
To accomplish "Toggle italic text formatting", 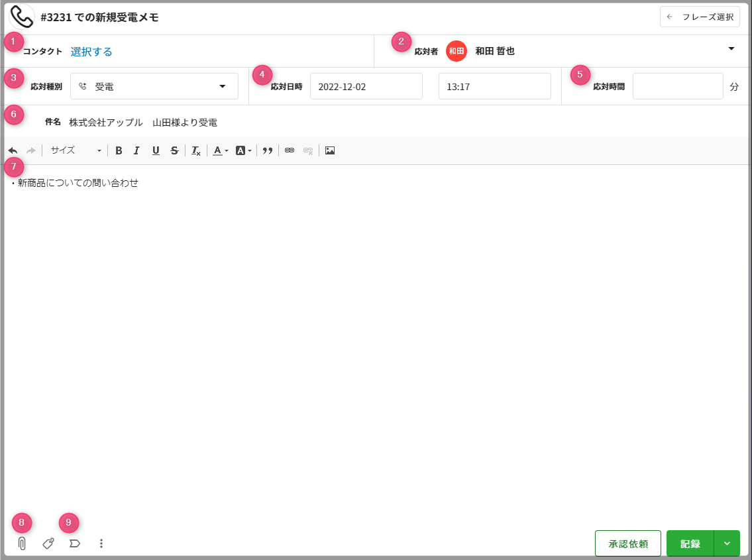I will 136,150.
